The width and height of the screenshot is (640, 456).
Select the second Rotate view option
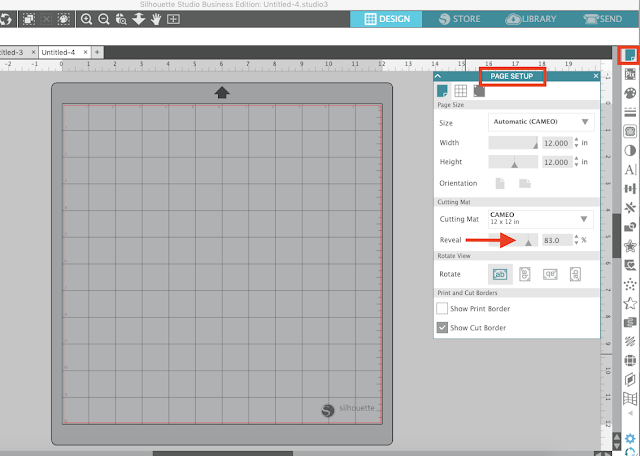(x=525, y=274)
